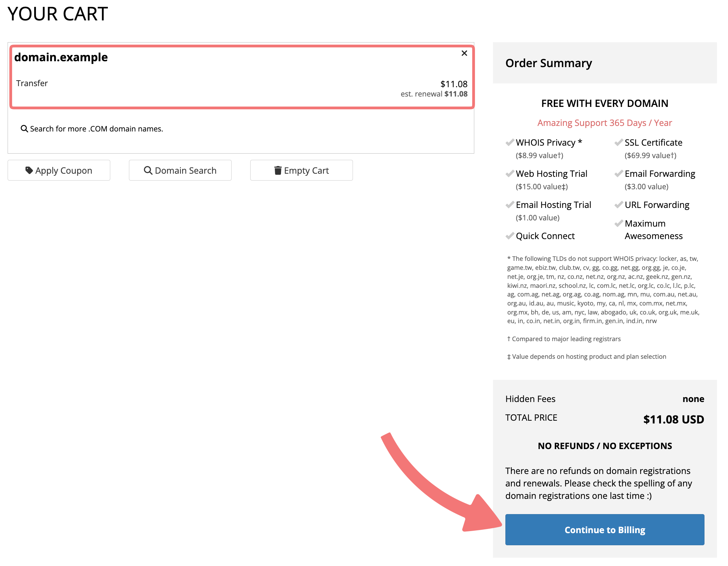Screen dimensions: 728x566
Task: Click the magnifier icon beside Search for more
Action: pyautogui.click(x=24, y=129)
